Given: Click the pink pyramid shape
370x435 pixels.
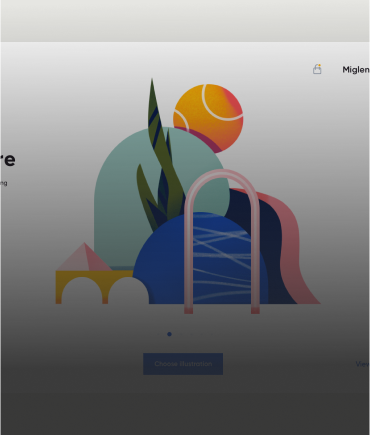Looking at the screenshot, I should pyautogui.click(x=84, y=257).
